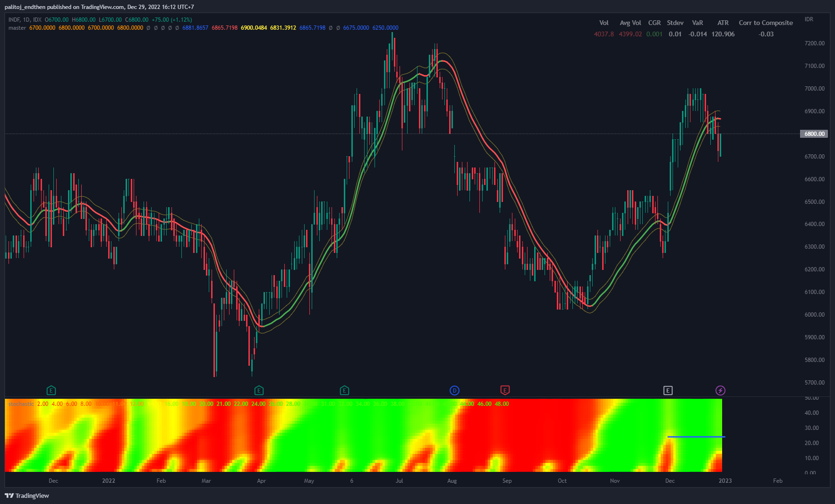
Task: Click the 2022 label on the time axis
Action: pos(109,481)
